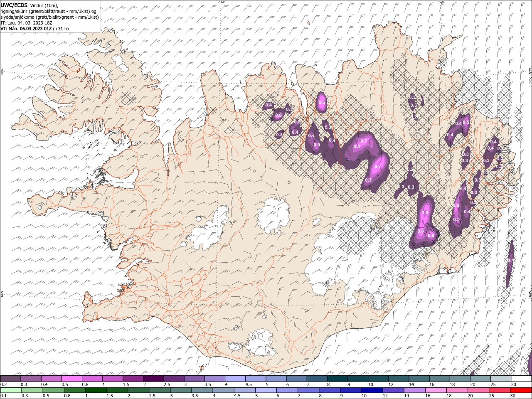The width and height of the screenshot is (532, 399).
Task: Click the '20W' longitude label
Action: (x=221, y=2)
